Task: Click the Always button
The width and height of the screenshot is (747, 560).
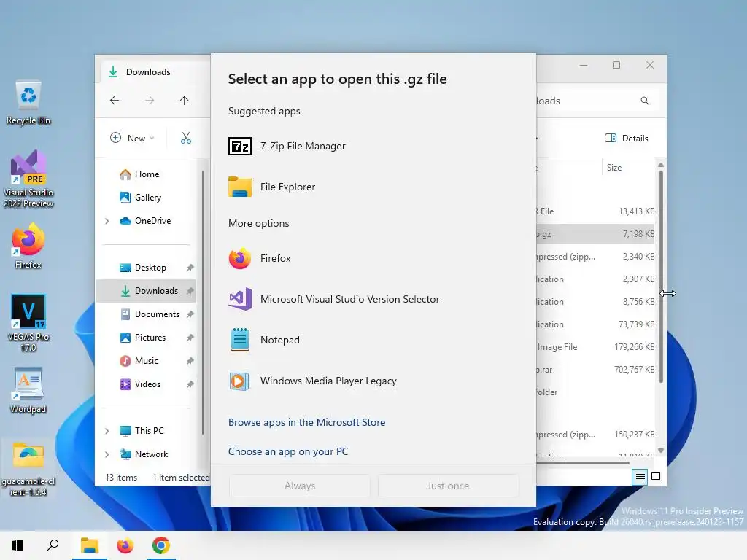Action: 300,486
